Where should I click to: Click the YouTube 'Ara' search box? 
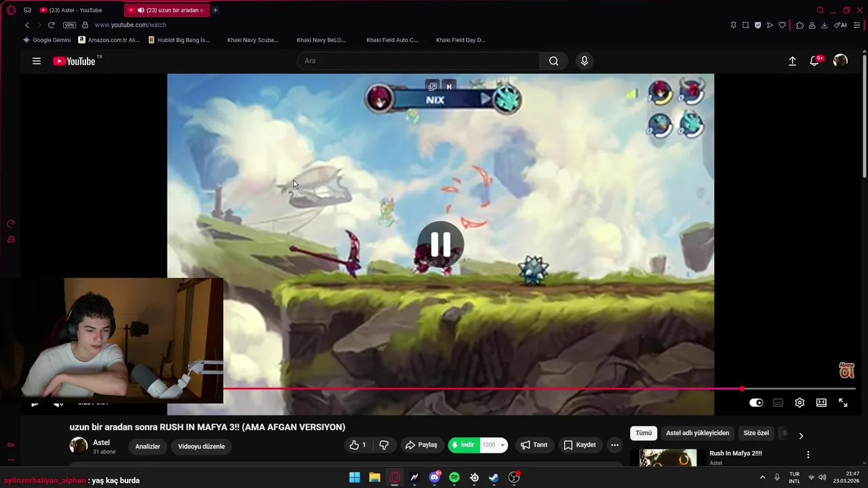pyautogui.click(x=418, y=61)
